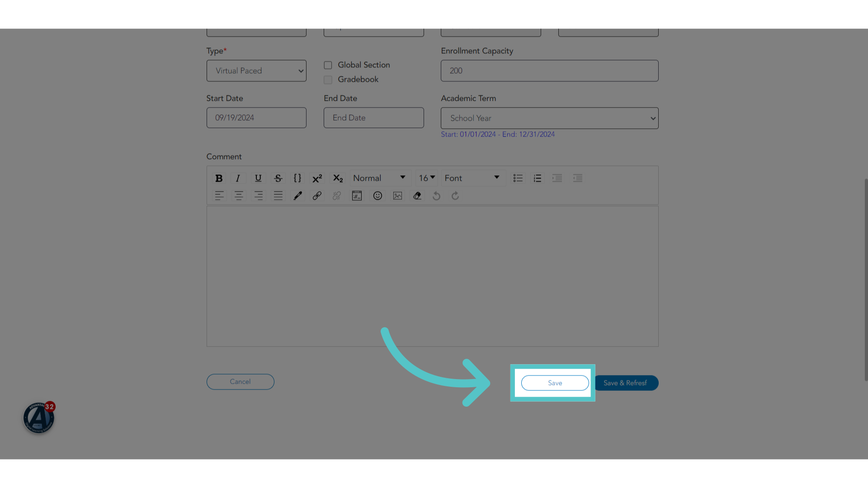Image resolution: width=868 pixels, height=488 pixels.
Task: Apply italic formatting in the editor
Action: 238,178
